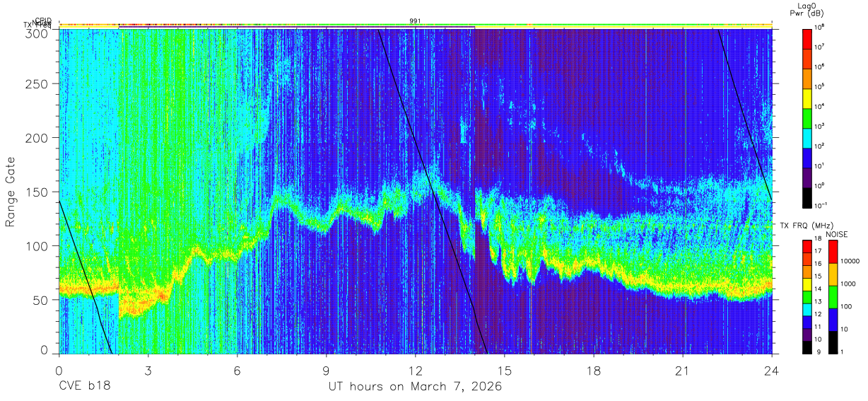Click the x-axis tick label '24'
Viewport: 868px width, 401px height.
pyautogui.click(x=772, y=371)
